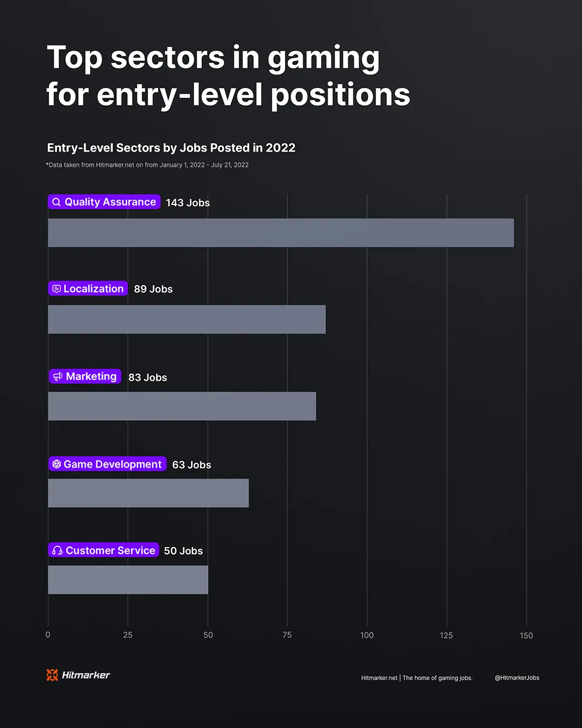Viewport: 582px width, 728px height.
Task: Select the Quality Assurance label
Action: pyautogui.click(x=110, y=202)
